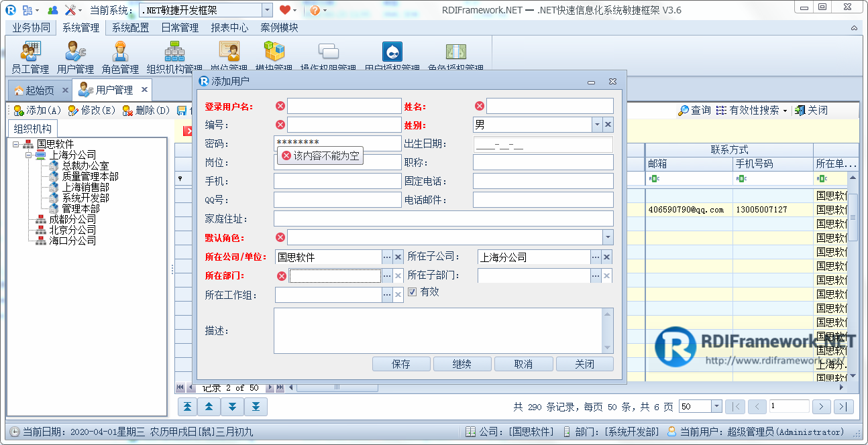Open 角色管理 ribbon icon

tap(120, 56)
